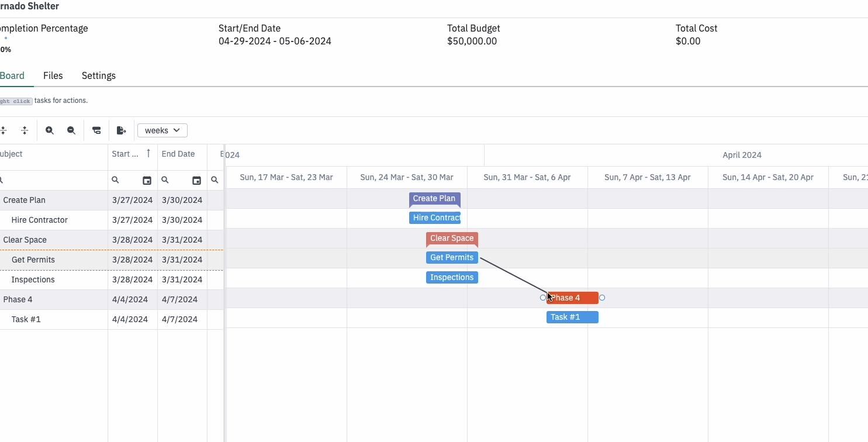Click the zoom in magnifier icon
Image resolution: width=868 pixels, height=442 pixels.
click(50, 130)
